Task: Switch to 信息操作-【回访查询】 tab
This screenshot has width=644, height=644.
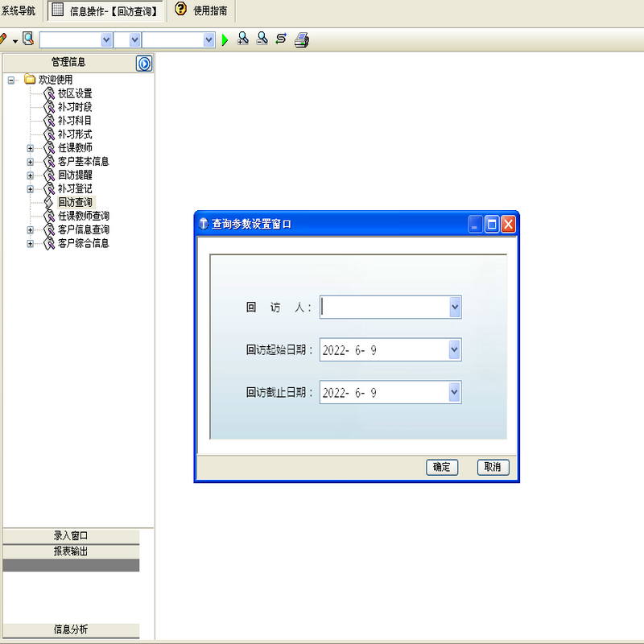Action: tap(105, 11)
